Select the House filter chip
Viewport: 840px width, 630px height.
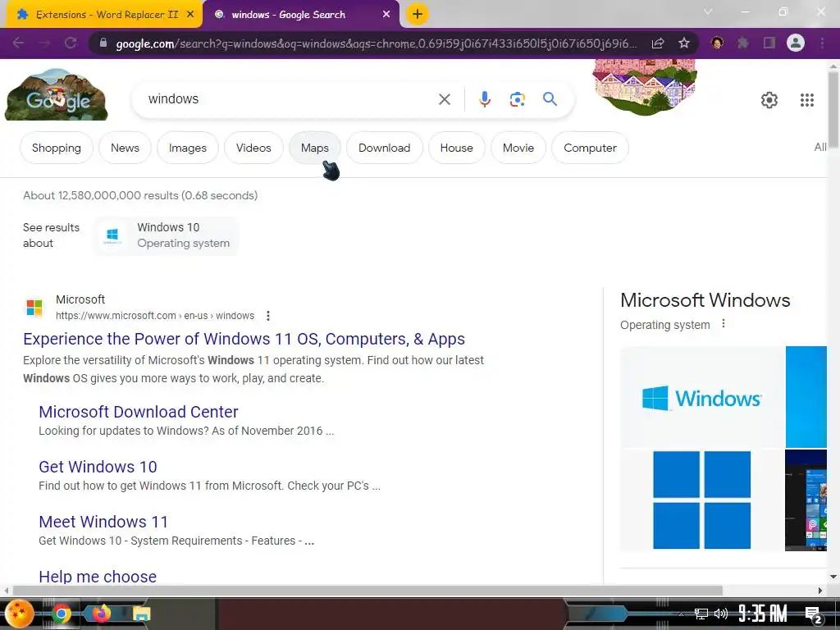[x=456, y=148]
